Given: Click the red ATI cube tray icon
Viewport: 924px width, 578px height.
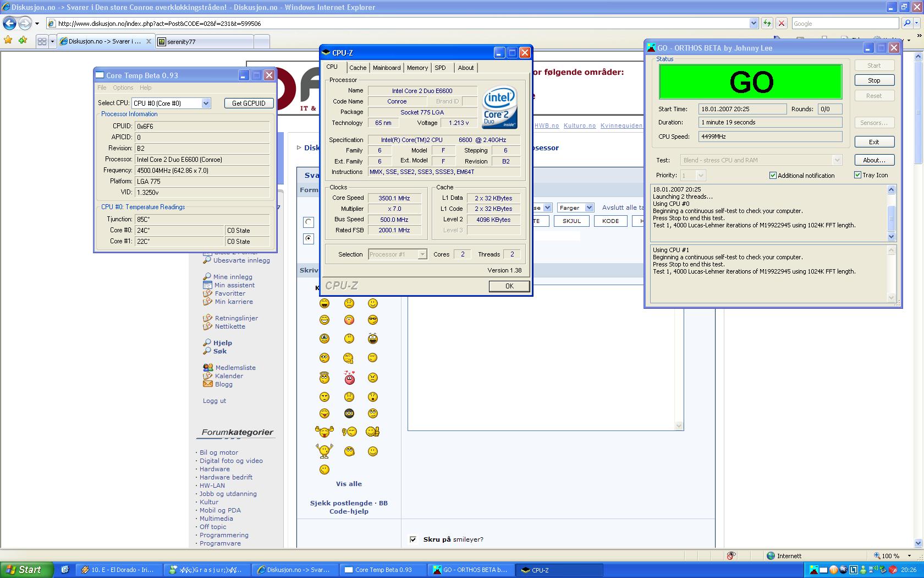Looking at the screenshot, I should coord(894,570).
